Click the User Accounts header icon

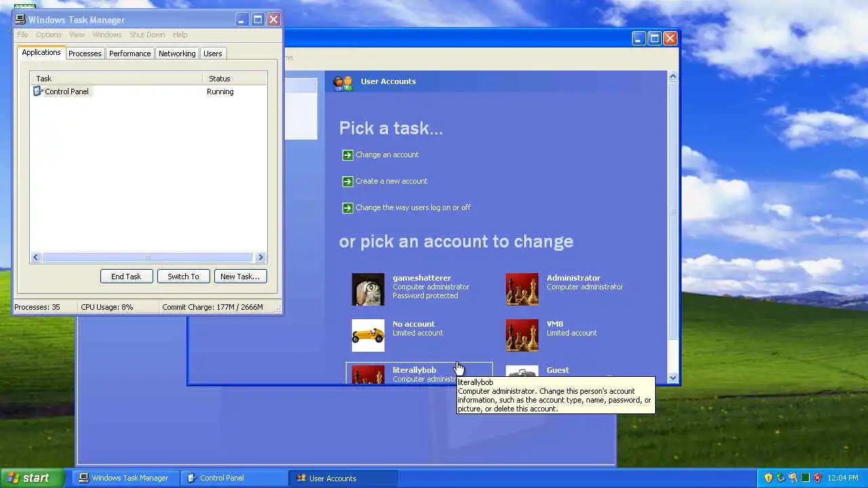[x=343, y=83]
